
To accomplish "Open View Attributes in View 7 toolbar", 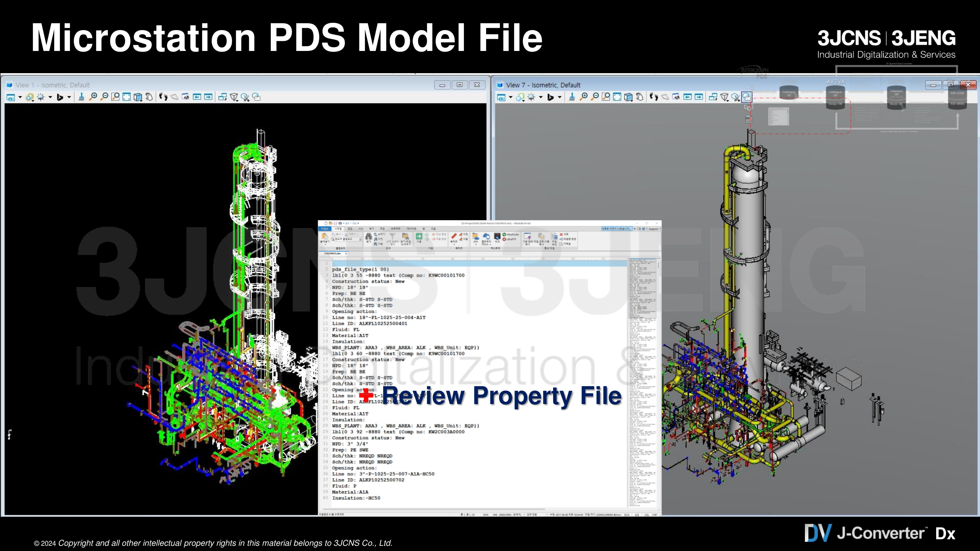I will tap(501, 97).
